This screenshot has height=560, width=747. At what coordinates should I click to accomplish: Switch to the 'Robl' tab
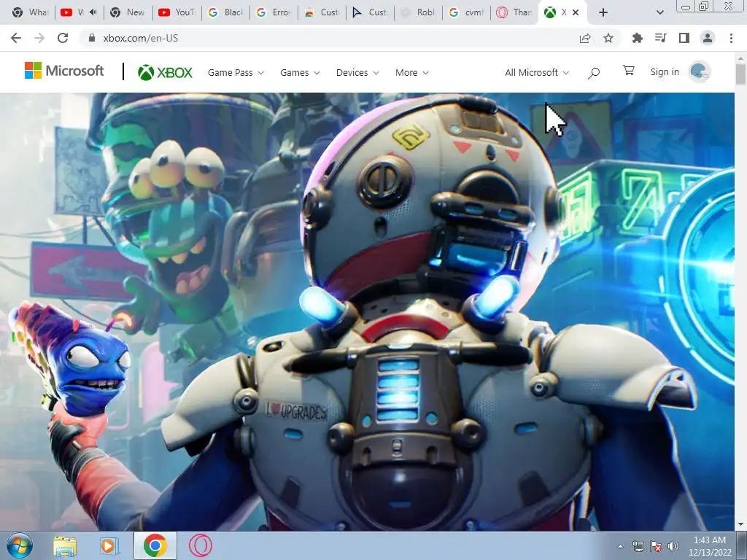point(418,12)
